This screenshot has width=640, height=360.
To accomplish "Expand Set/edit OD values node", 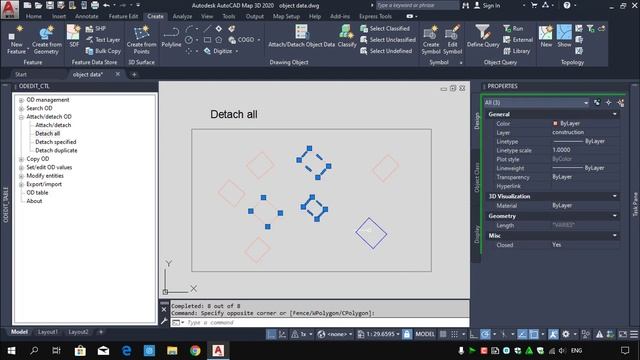I will coord(21,168).
